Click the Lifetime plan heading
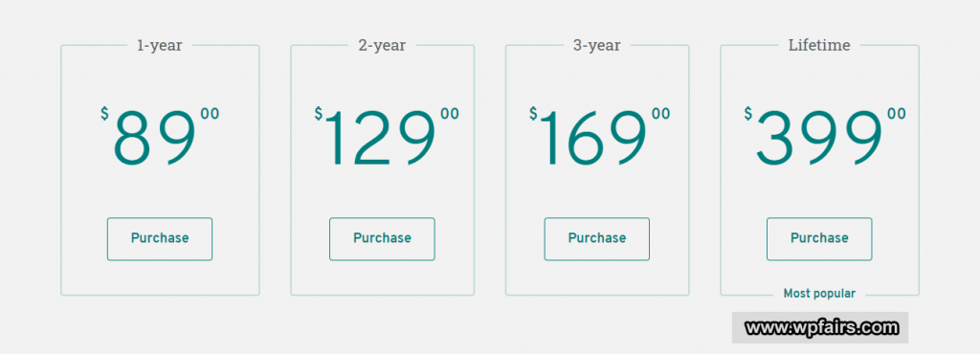This screenshot has width=980, height=354. click(819, 46)
